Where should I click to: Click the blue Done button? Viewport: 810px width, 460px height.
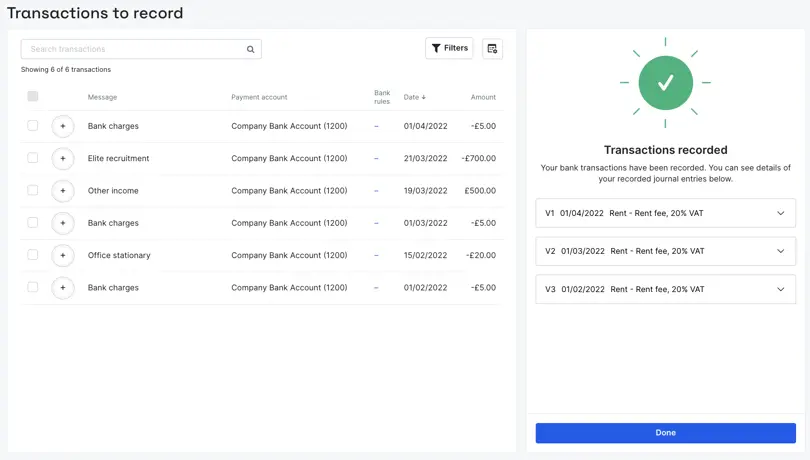coord(665,433)
